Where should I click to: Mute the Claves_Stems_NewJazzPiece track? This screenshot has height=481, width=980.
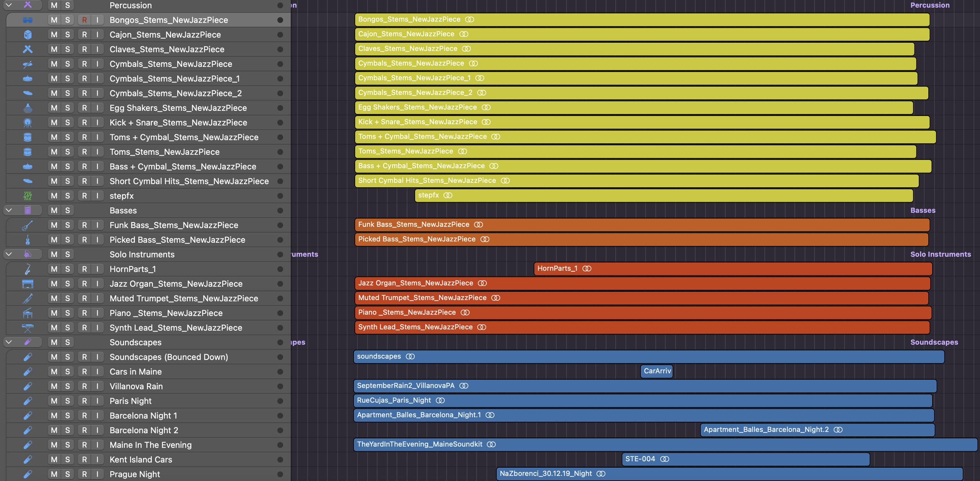pos(54,49)
